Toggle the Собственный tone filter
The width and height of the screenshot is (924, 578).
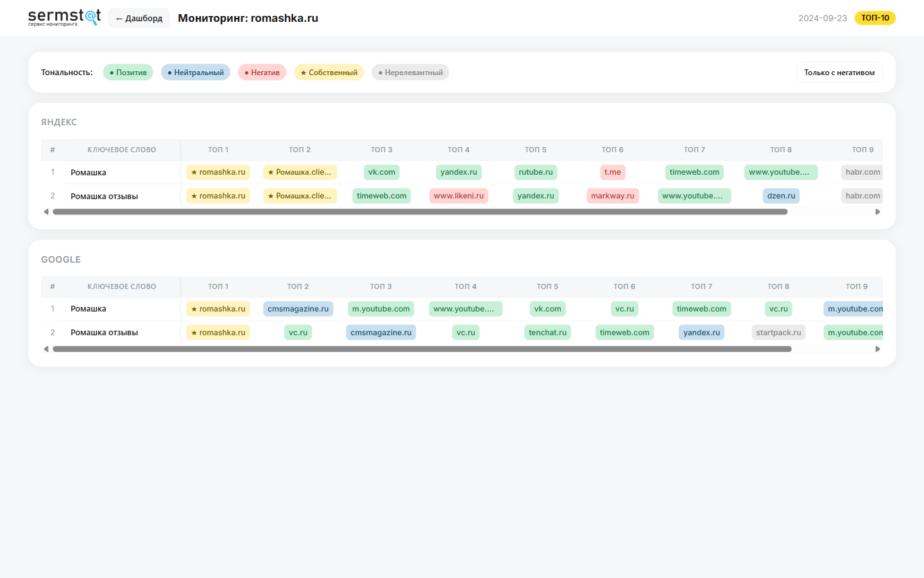(x=329, y=73)
